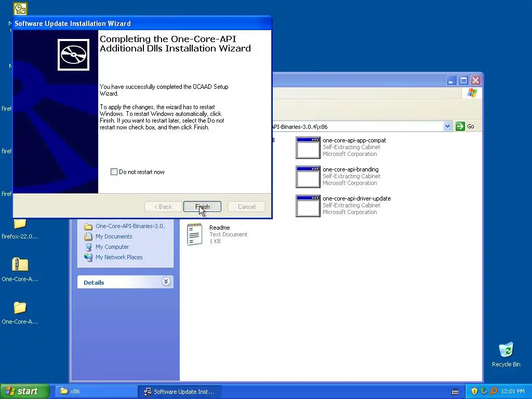Click the Start button
The width and height of the screenshot is (532, 399).
coord(25,391)
